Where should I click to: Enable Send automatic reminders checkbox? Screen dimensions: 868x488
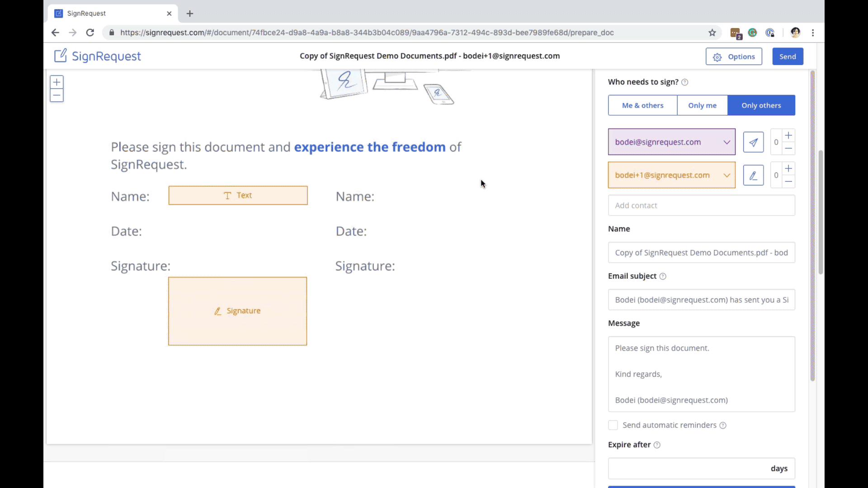(x=613, y=425)
